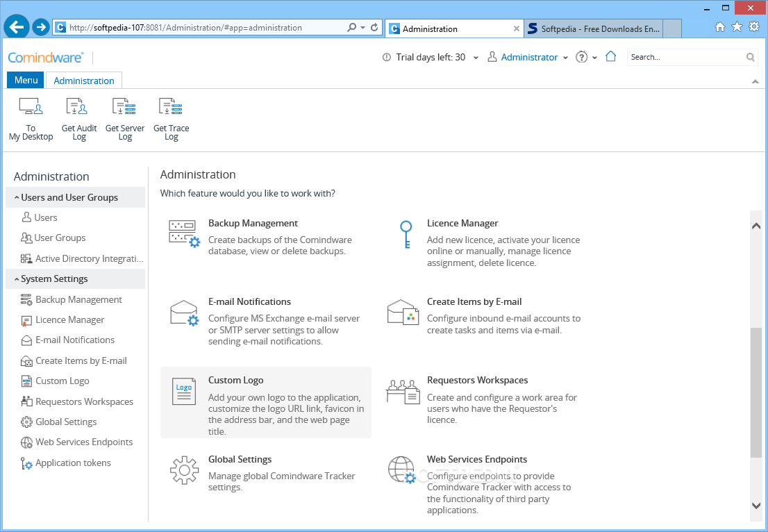Screen dimensions: 768x532
Task: Collapse the ribbon with the up chevron
Action: pos(755,81)
